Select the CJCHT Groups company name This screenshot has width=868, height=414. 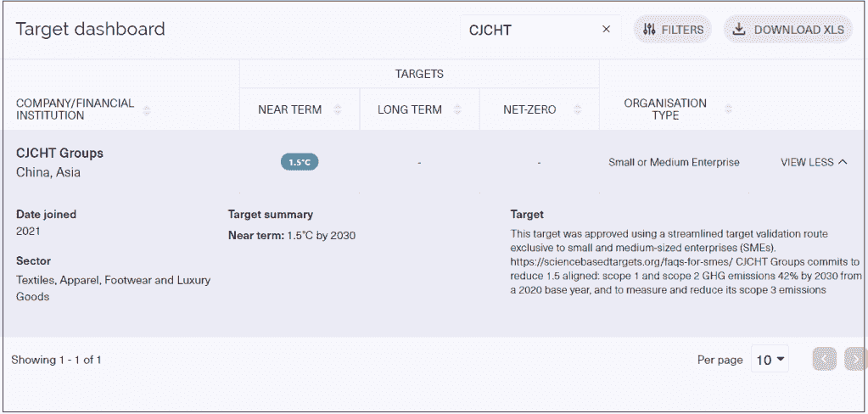pyautogui.click(x=59, y=154)
